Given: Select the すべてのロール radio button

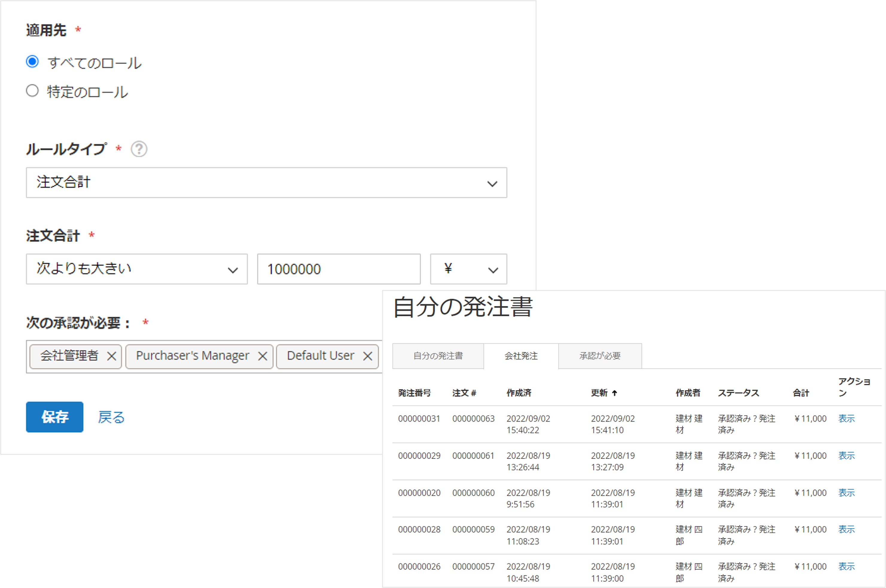Looking at the screenshot, I should pyautogui.click(x=32, y=62).
